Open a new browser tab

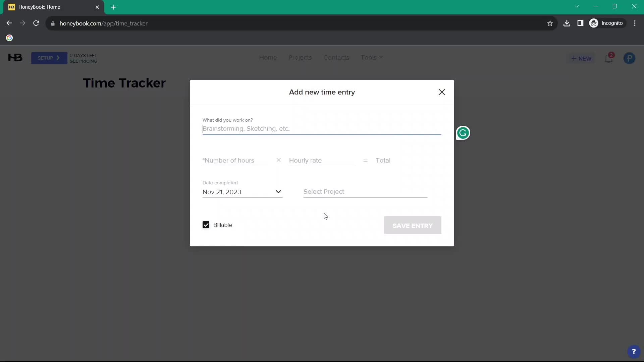113,7
